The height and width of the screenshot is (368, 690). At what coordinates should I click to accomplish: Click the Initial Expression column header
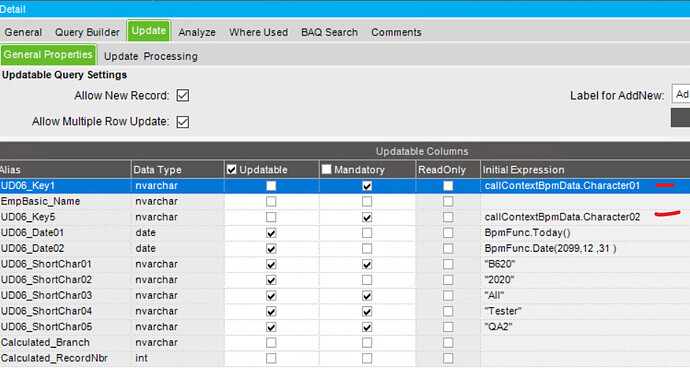tap(585, 169)
